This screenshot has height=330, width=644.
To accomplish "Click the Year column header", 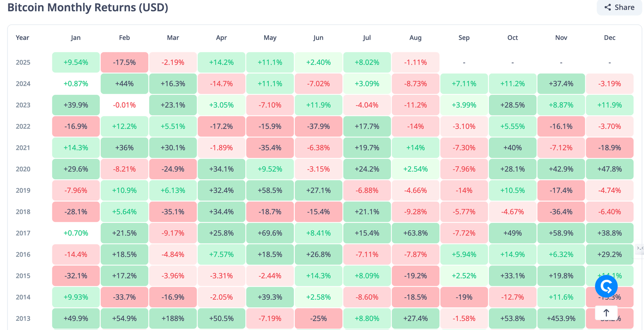I will 22,38.
